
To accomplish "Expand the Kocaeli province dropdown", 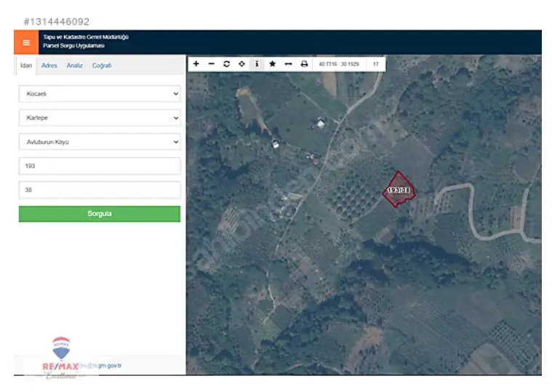I will point(100,94).
